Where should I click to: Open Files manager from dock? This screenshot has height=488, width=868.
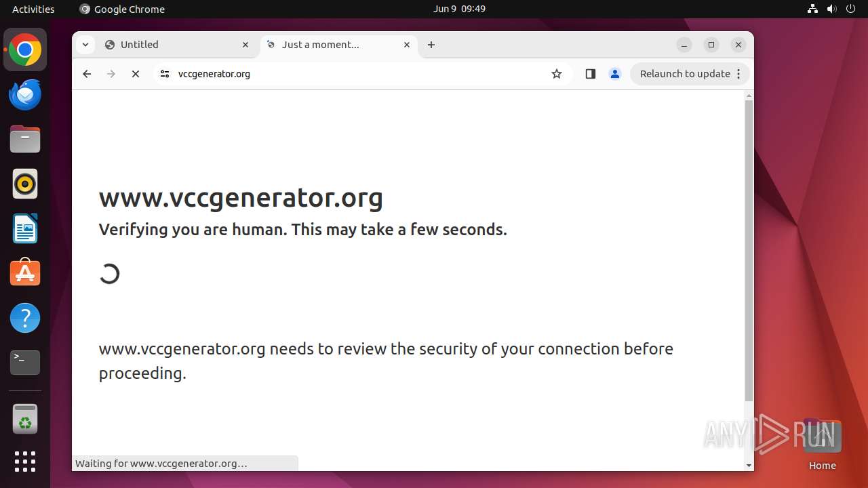[25, 139]
